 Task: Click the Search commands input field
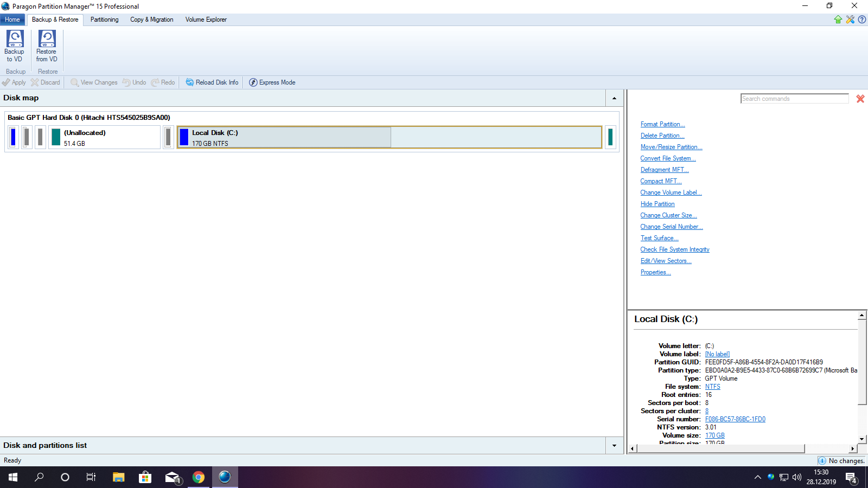[794, 99]
